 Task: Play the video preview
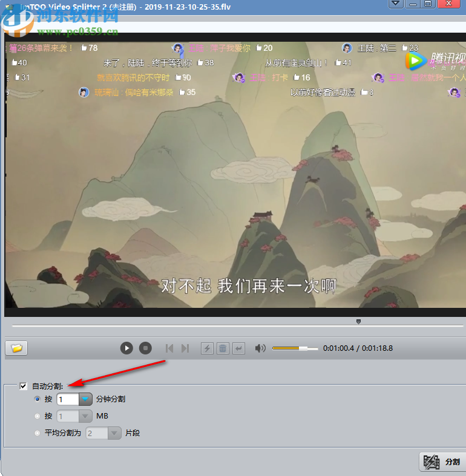click(x=126, y=348)
